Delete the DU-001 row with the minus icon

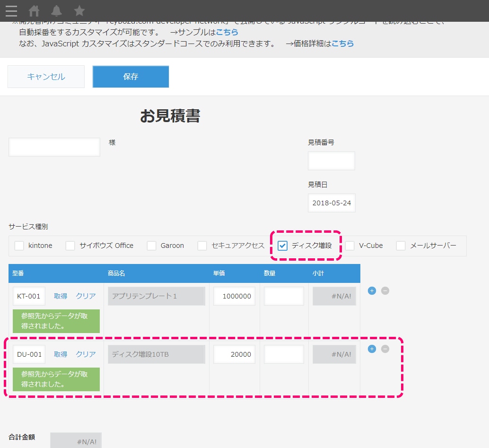pos(385,349)
